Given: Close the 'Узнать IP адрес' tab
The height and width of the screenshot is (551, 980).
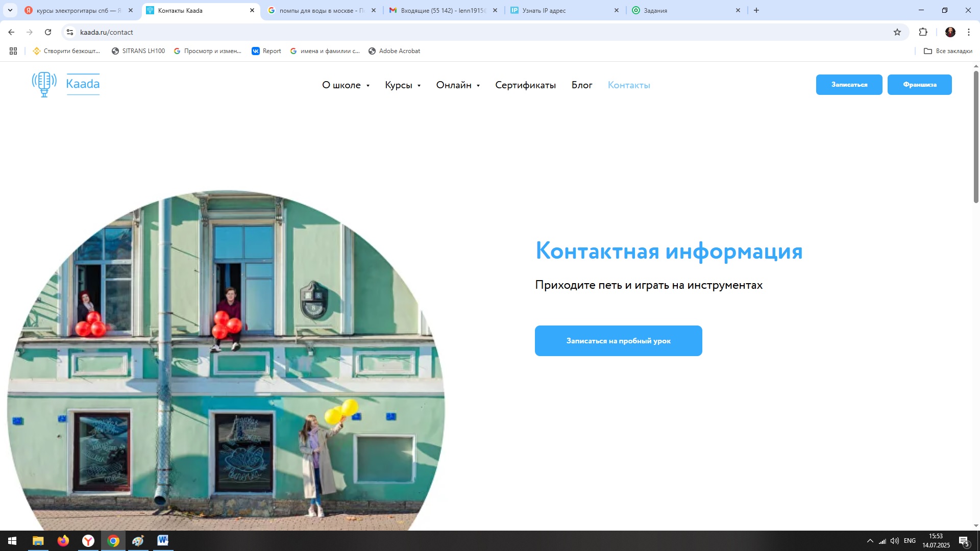Looking at the screenshot, I should (x=617, y=10).
